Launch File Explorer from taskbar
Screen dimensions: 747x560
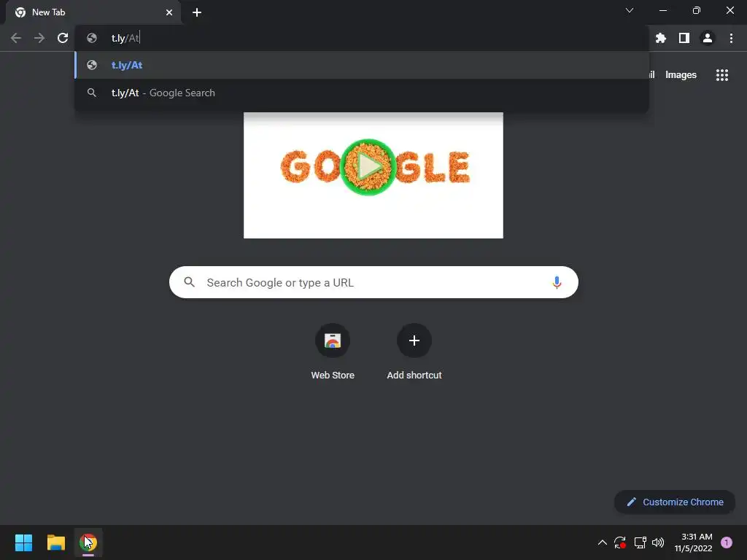tap(55, 542)
